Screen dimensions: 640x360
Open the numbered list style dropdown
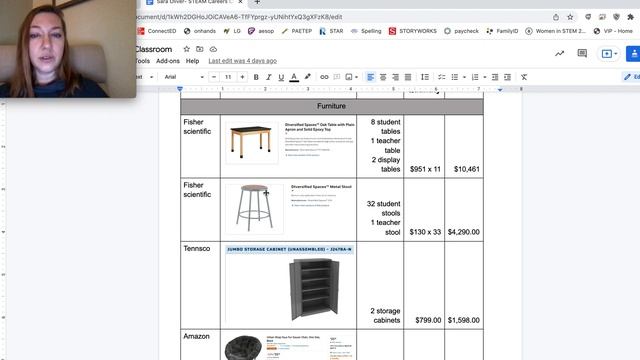[484, 77]
